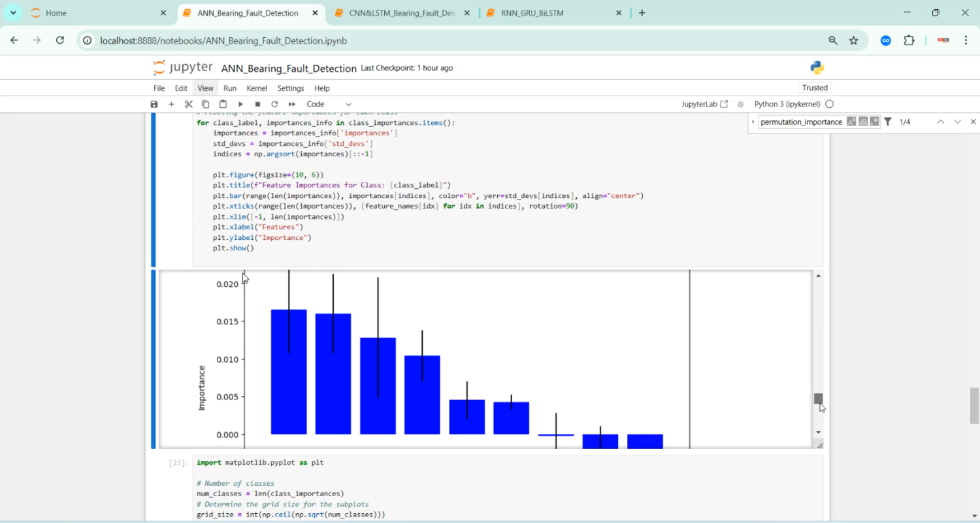Interrupt the kernel with the stop icon
This screenshot has width=980, height=523.
(x=257, y=104)
